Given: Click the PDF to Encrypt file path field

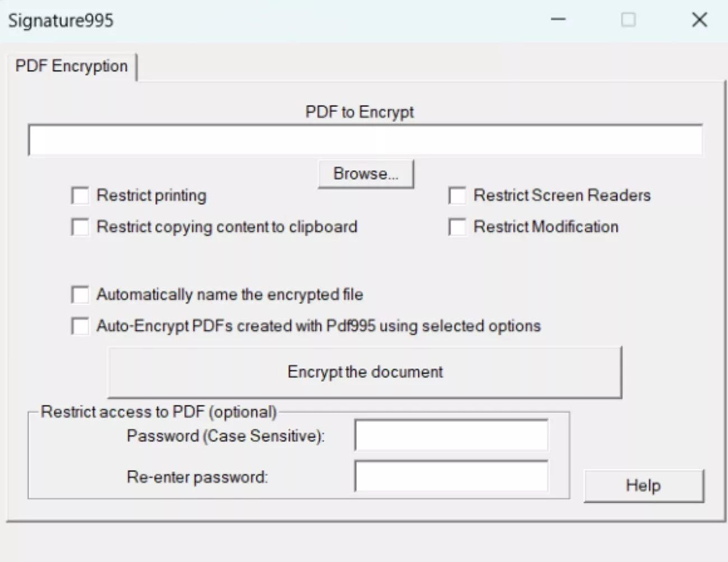Looking at the screenshot, I should 364,139.
